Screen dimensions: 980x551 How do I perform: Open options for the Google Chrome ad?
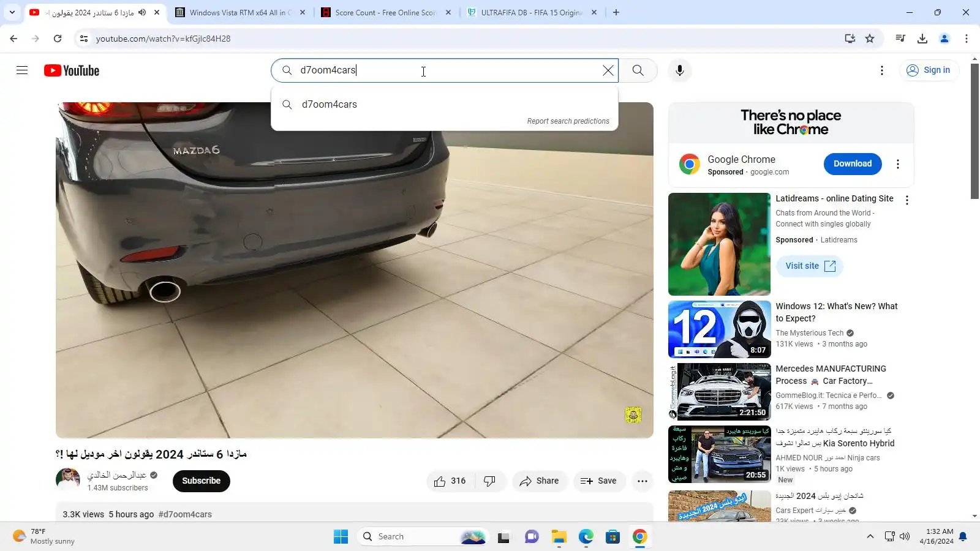(898, 164)
